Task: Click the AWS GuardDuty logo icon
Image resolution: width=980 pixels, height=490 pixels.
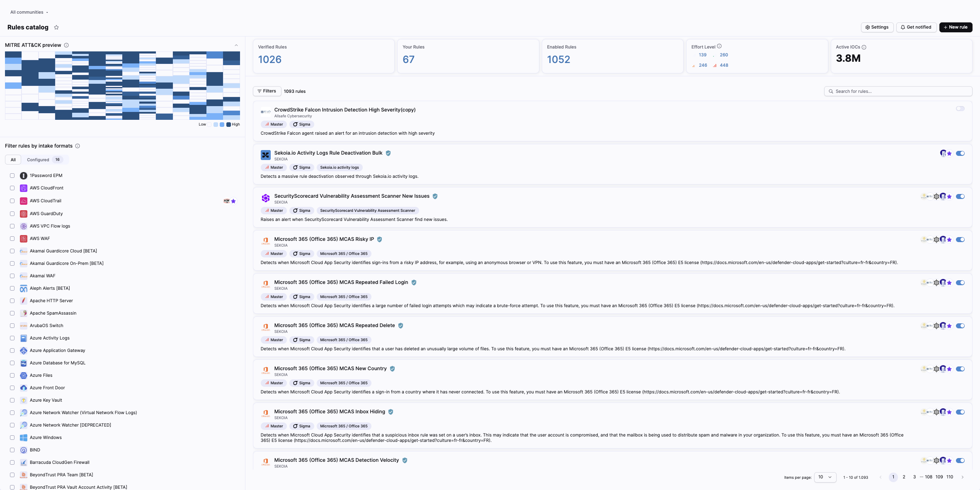Action: [24, 214]
